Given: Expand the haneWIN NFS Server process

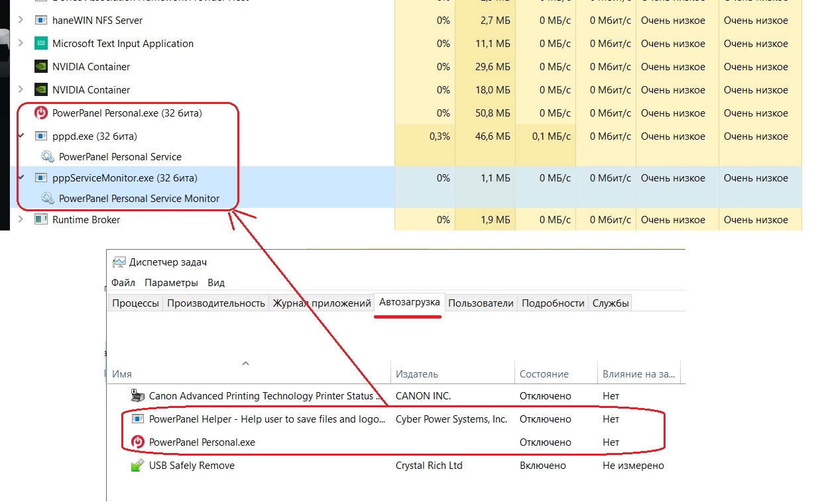Looking at the screenshot, I should [21, 21].
